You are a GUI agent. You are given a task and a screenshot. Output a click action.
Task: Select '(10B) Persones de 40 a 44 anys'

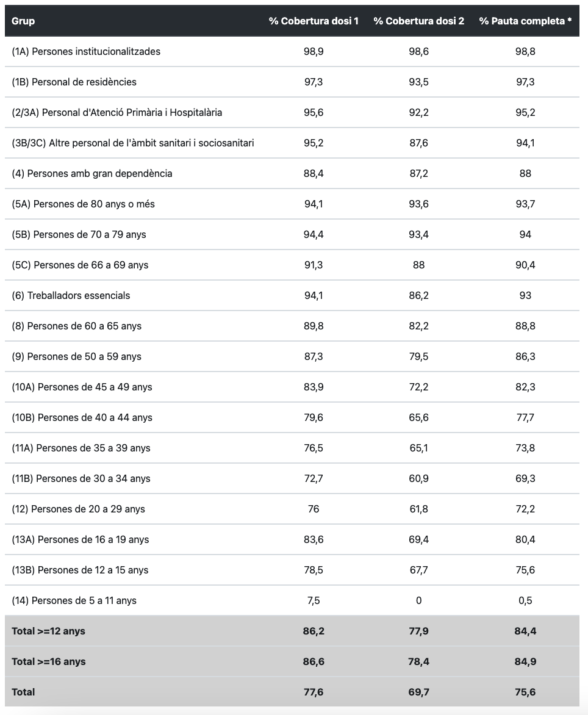pyautogui.click(x=82, y=418)
